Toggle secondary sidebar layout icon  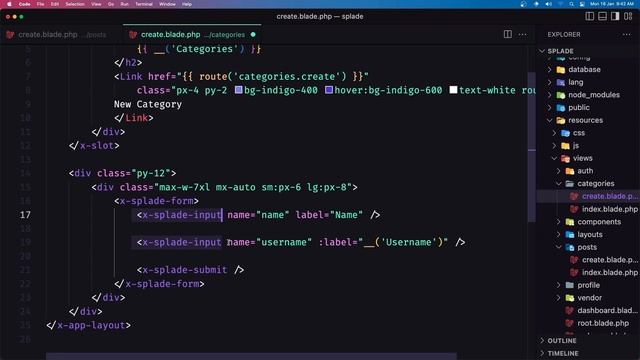[615, 16]
